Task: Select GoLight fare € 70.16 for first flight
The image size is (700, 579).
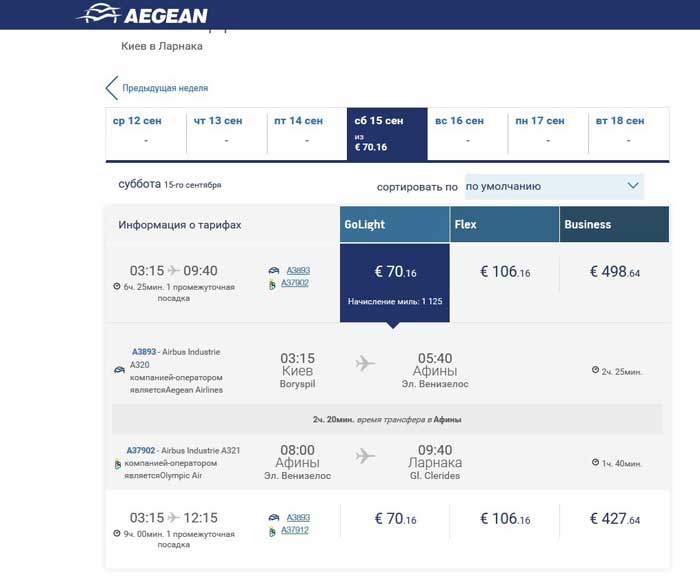Action: (x=395, y=272)
